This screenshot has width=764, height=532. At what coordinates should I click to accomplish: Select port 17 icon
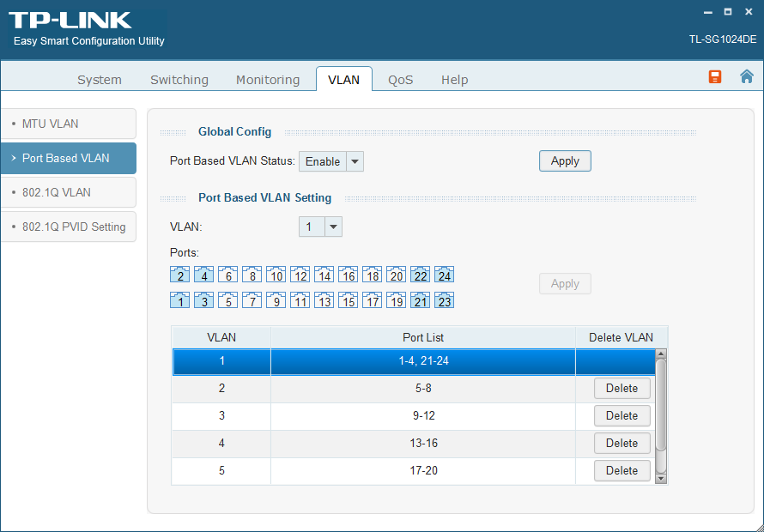pos(373,299)
